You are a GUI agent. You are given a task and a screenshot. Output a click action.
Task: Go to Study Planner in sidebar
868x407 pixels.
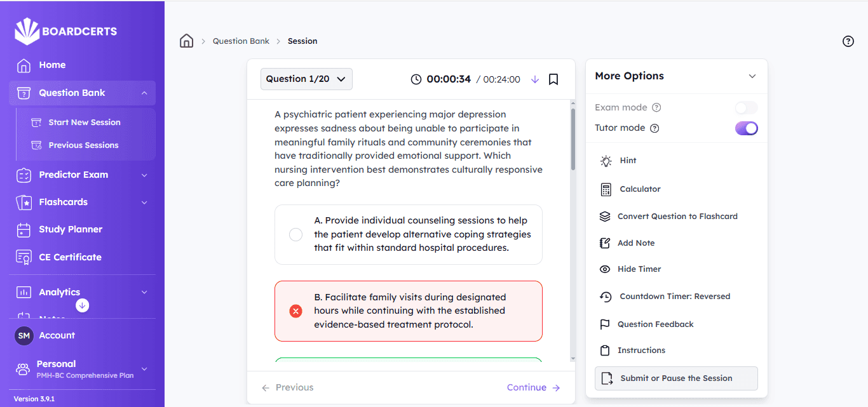click(70, 229)
